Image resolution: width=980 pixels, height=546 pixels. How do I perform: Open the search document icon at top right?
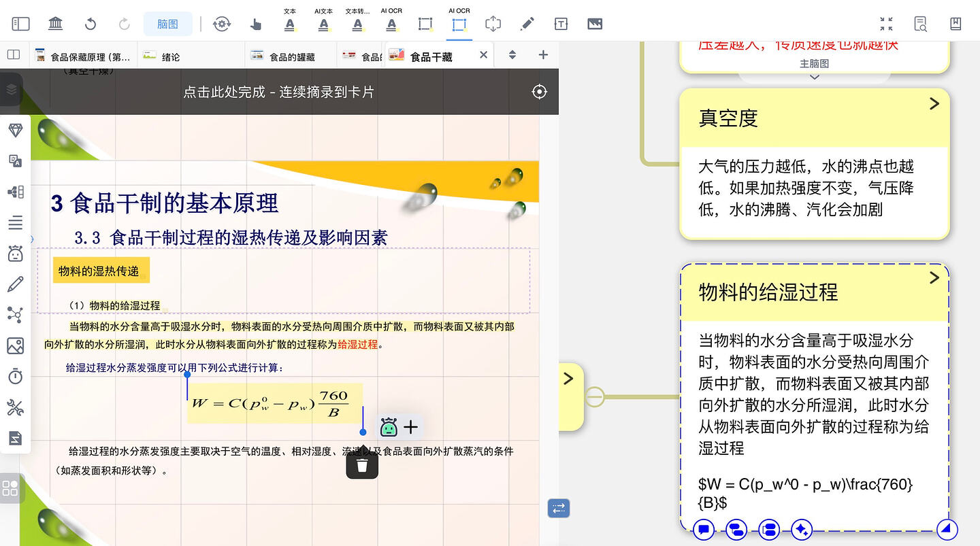click(x=921, y=24)
